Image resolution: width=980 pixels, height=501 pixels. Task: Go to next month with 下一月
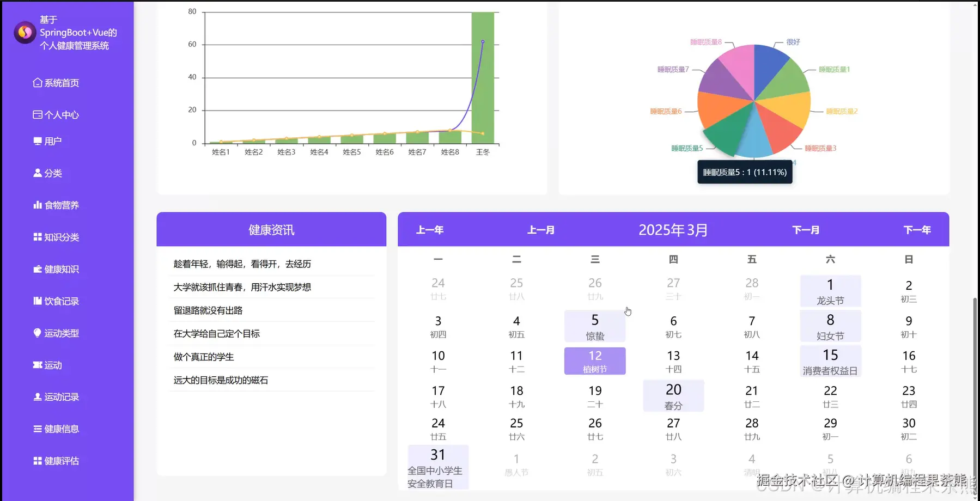(x=806, y=230)
